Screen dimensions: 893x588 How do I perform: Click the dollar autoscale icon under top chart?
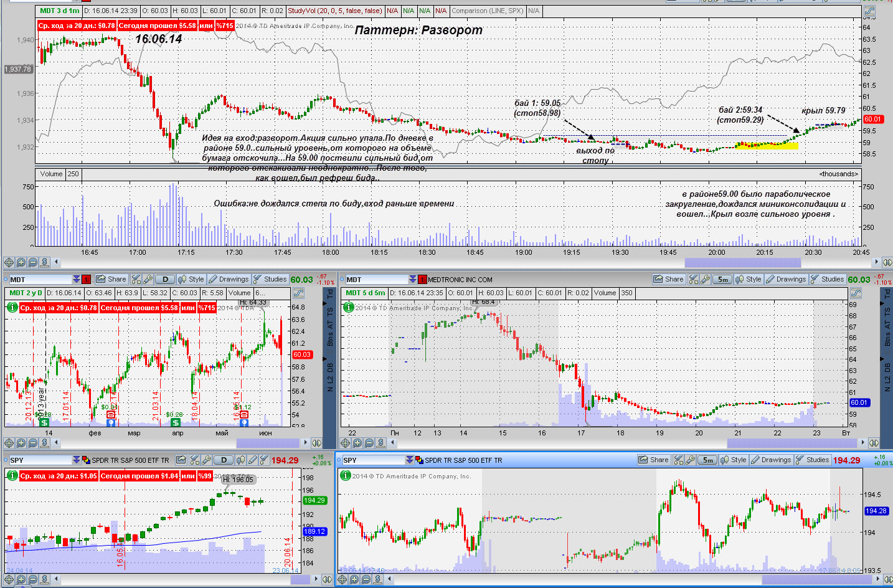(44, 262)
